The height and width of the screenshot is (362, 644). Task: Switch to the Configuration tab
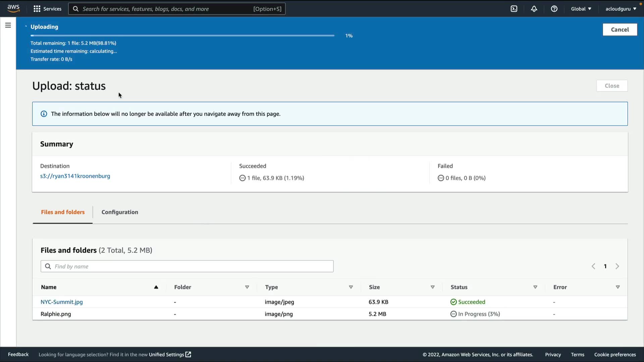(x=120, y=212)
